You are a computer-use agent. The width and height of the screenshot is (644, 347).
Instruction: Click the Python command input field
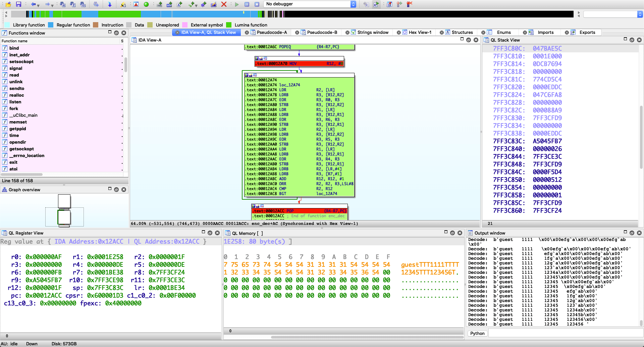tap(566, 333)
